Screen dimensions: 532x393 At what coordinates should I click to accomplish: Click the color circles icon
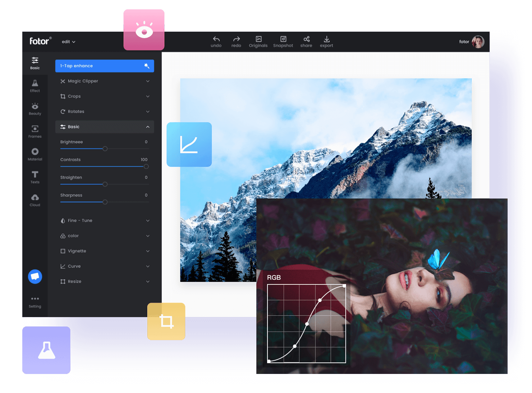coord(63,236)
